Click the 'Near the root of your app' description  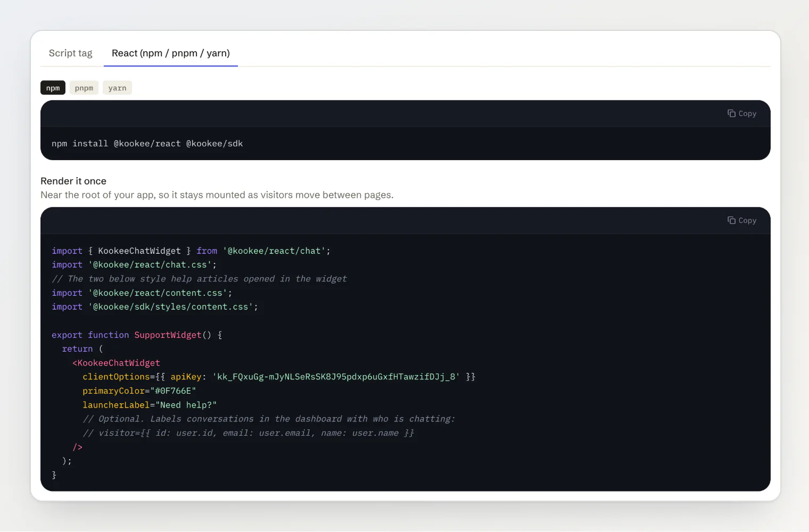(217, 195)
